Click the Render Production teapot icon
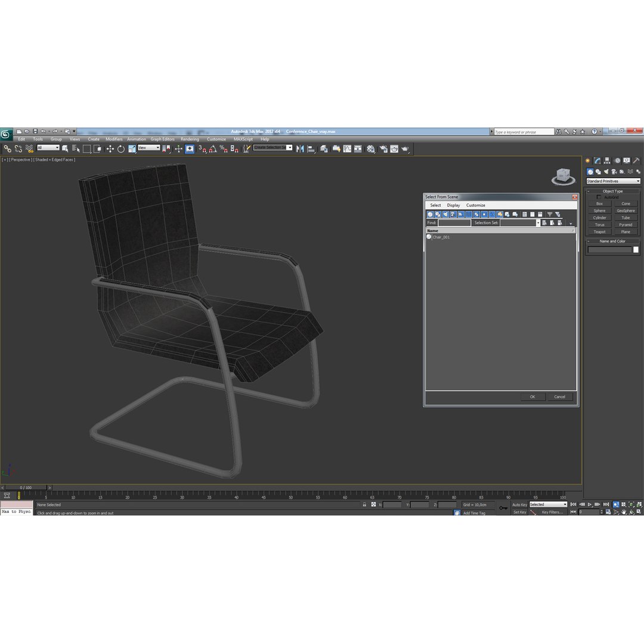The width and height of the screenshot is (644, 644). point(405,148)
